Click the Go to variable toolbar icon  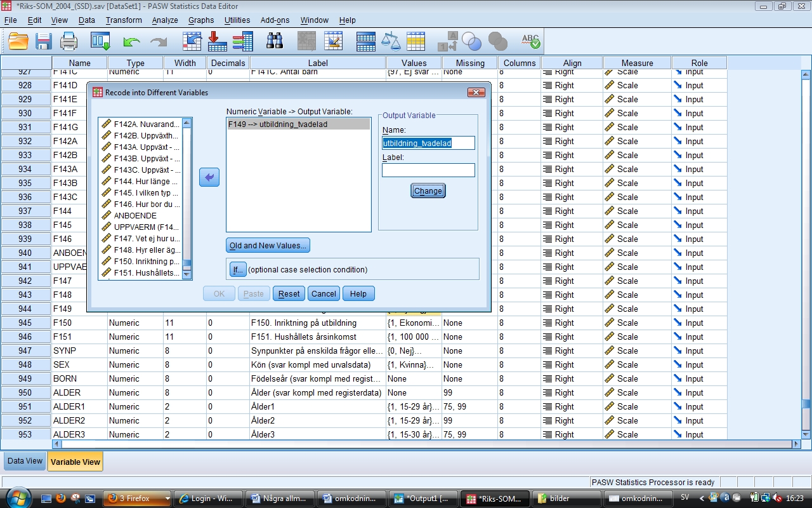pyautogui.click(x=218, y=42)
